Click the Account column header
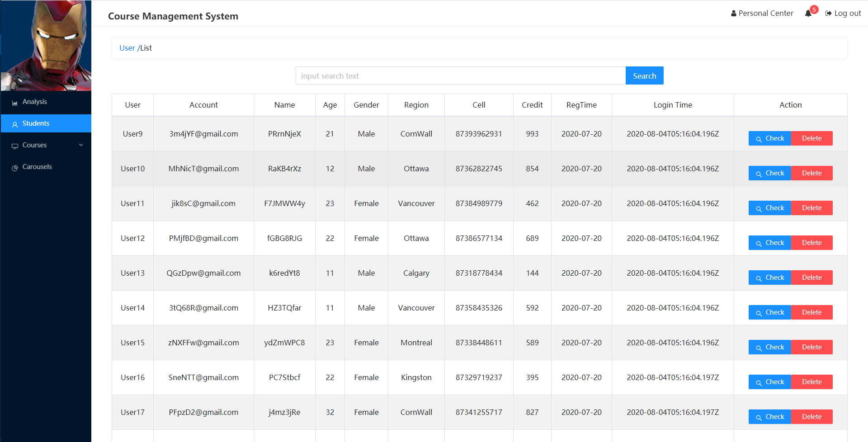The image size is (868, 442). pyautogui.click(x=203, y=105)
